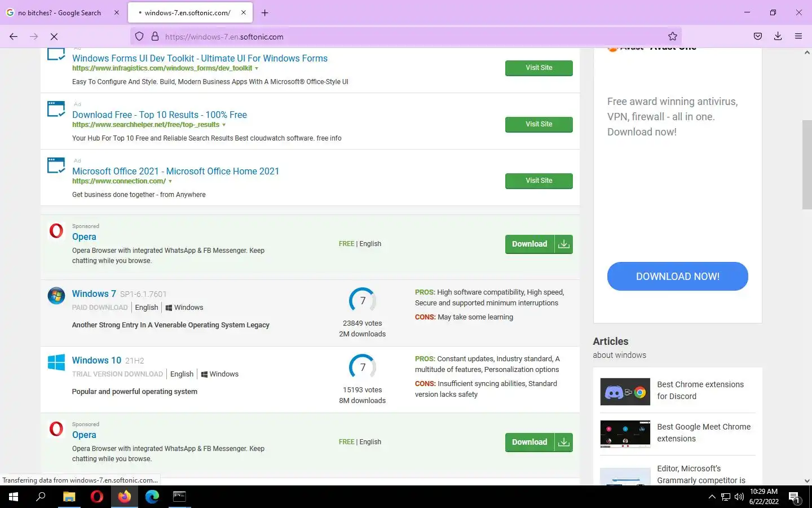Click the Windows 10 logo icon

point(56,362)
